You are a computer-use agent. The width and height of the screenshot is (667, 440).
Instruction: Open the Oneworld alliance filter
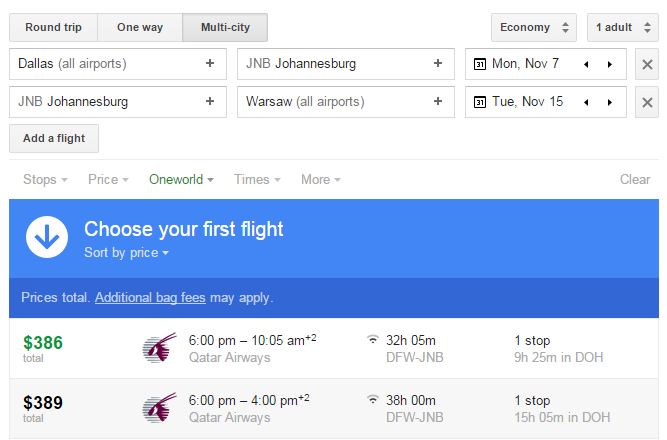(181, 180)
